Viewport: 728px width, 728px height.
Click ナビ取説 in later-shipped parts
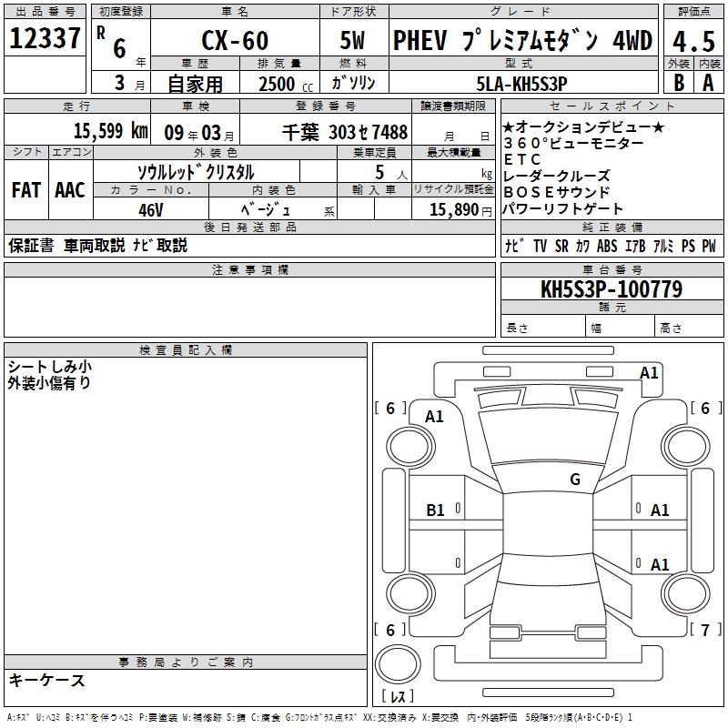pos(160,246)
